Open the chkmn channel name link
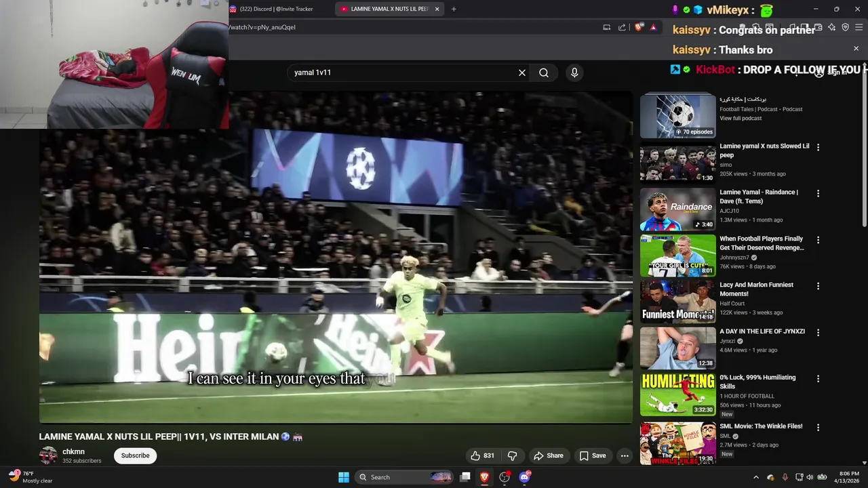The height and width of the screenshot is (488, 868). [73, 451]
